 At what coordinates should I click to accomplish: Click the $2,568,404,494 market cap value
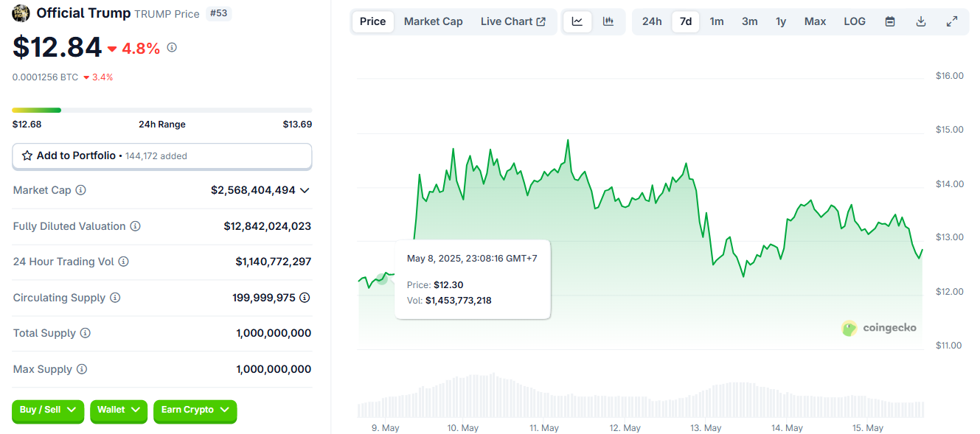coord(253,190)
